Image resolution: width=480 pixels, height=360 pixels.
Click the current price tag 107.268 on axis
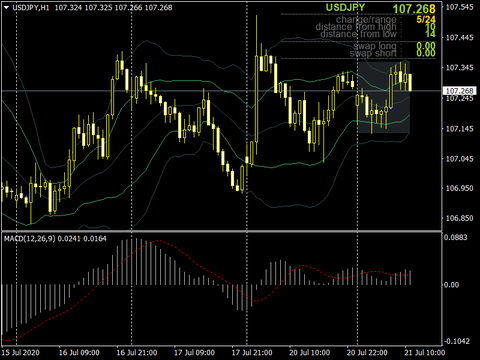tap(460, 91)
